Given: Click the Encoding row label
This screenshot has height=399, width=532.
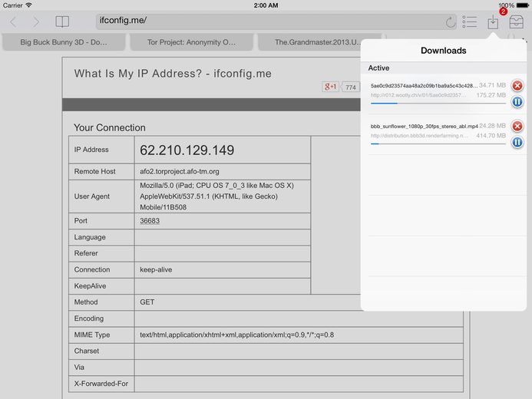Looking at the screenshot, I should click(88, 318).
